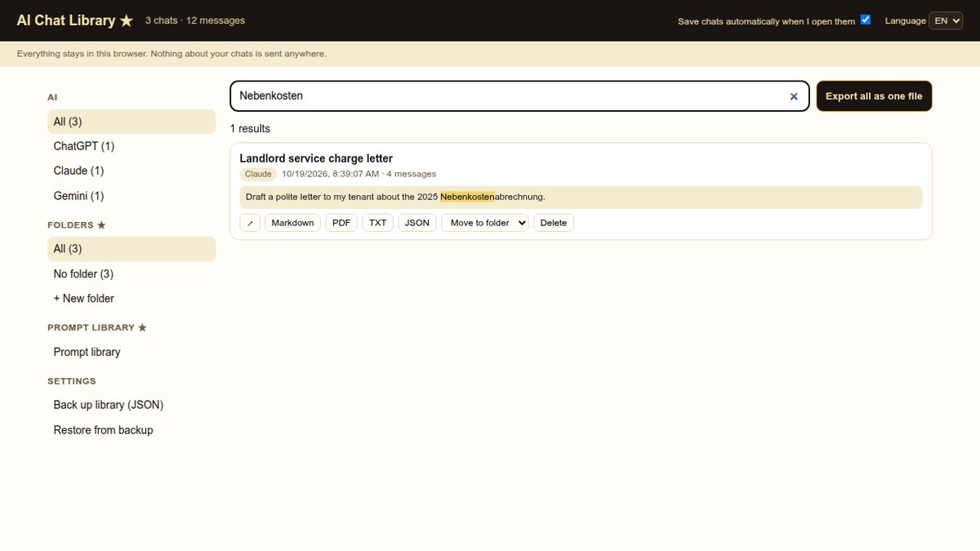The image size is (980, 551).
Task: Toggle the Save chats automatically checkbox
Action: [866, 20]
